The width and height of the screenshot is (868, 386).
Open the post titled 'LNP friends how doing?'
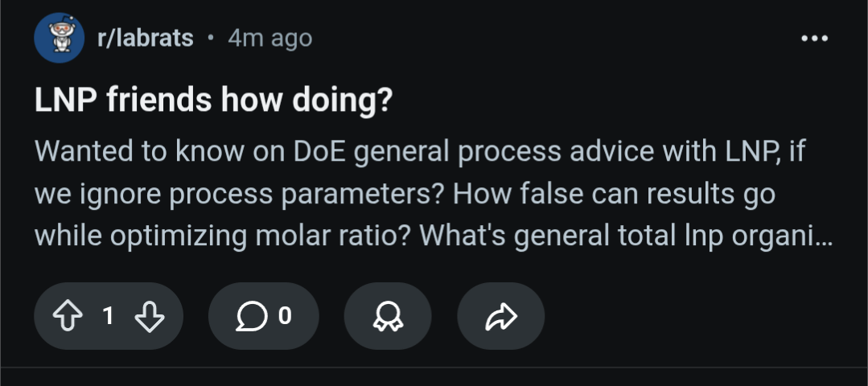click(x=213, y=100)
